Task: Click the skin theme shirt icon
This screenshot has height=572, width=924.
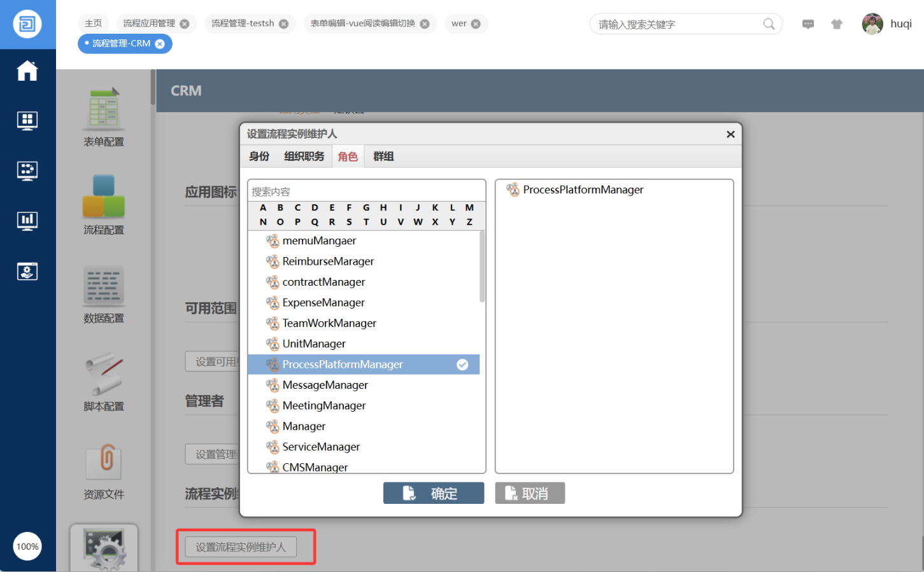Action: [x=837, y=24]
